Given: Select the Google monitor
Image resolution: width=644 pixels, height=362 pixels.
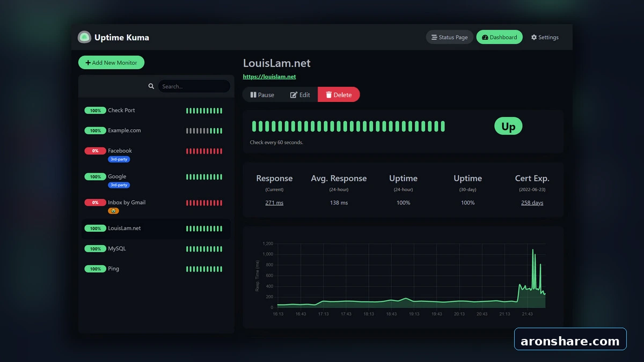Looking at the screenshot, I should click(156, 180).
